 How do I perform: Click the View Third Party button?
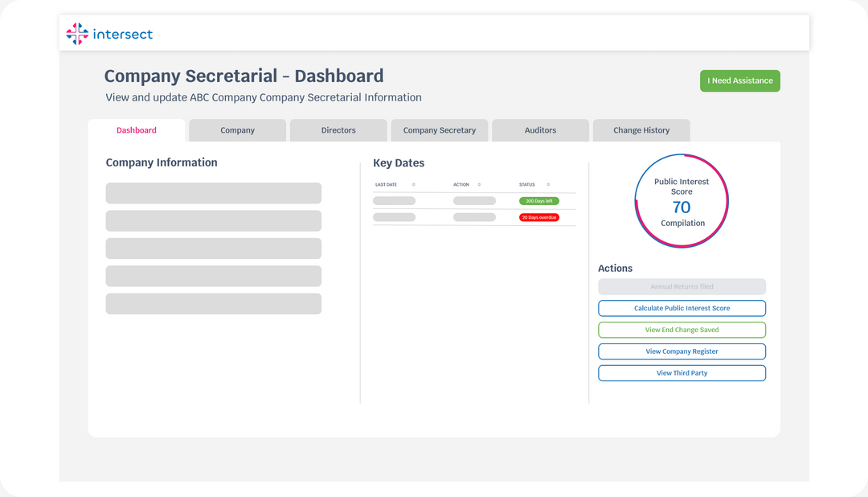682,373
